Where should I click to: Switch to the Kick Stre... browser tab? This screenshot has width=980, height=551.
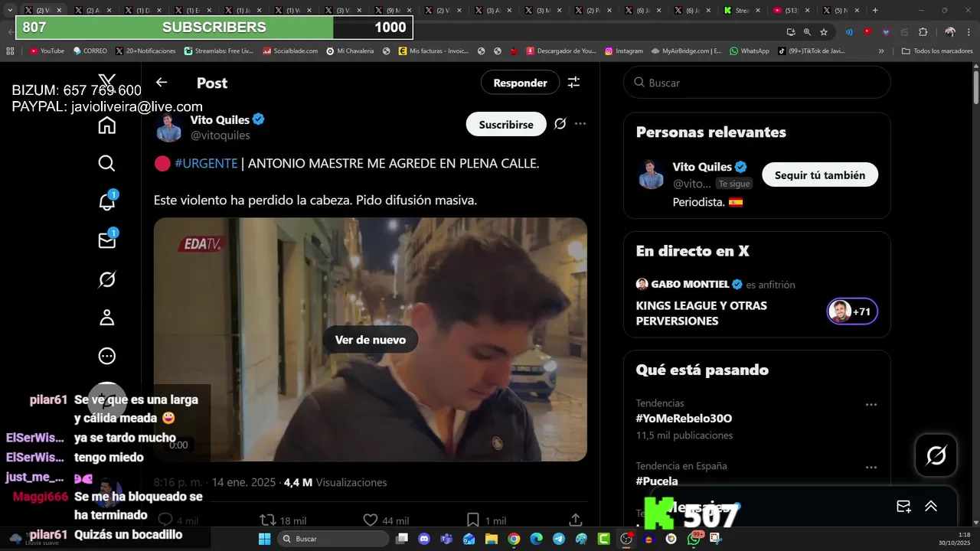pos(742,11)
